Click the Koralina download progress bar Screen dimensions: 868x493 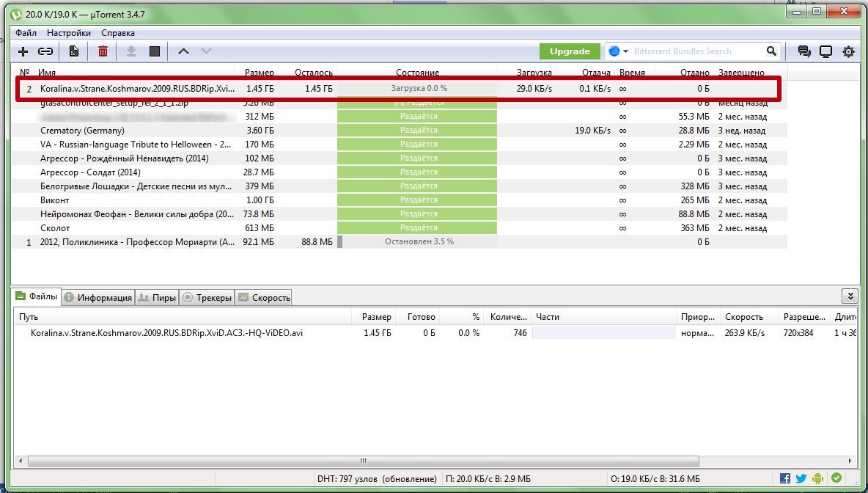tap(417, 89)
